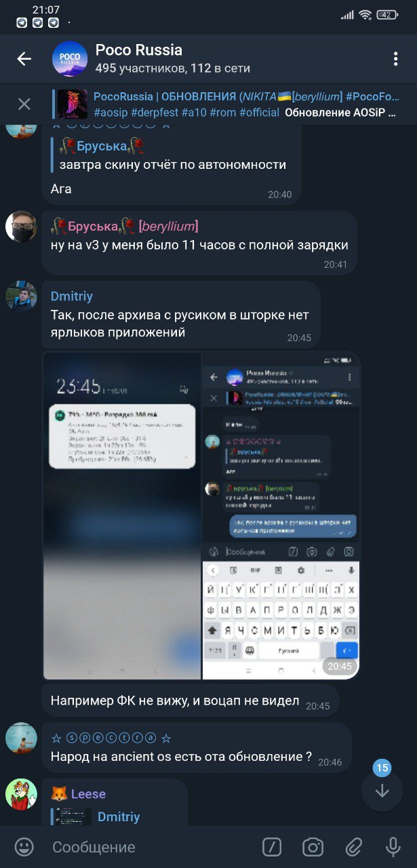417x868 pixels.
Task: Tap Leese's fox avatar picture
Action: tap(21, 794)
